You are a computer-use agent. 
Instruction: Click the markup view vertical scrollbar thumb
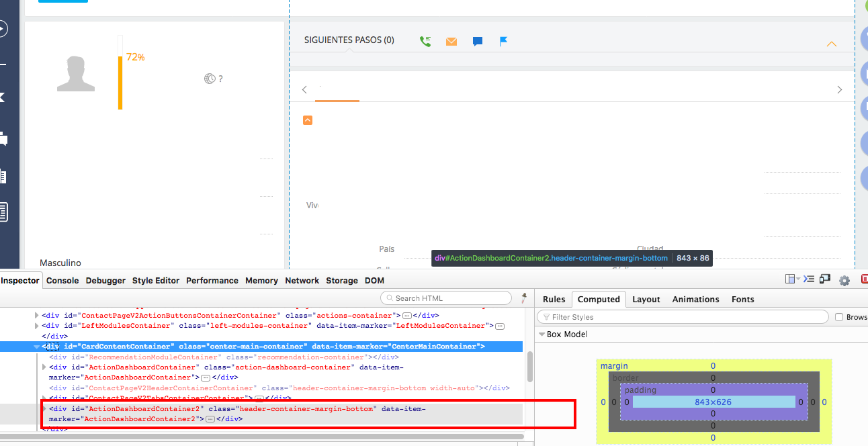tap(529, 366)
